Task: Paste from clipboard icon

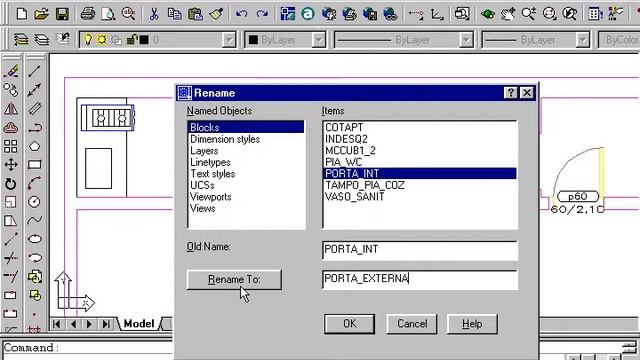Action: [196, 14]
